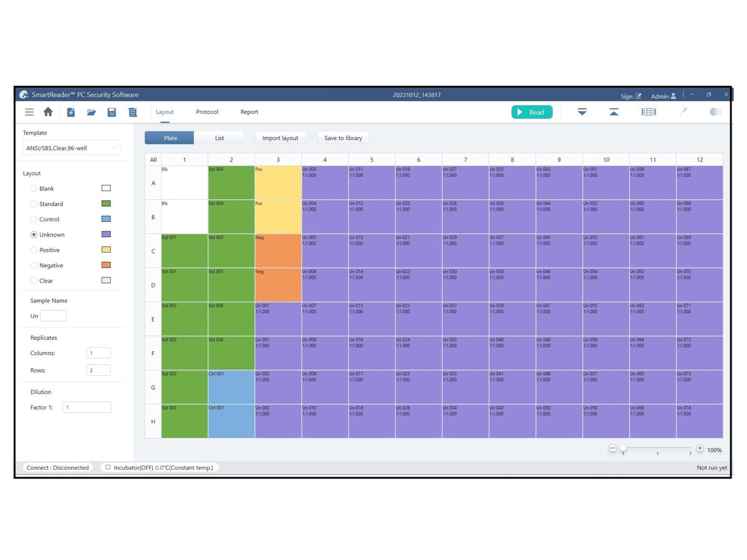Click the Sample Name Un input field
The image size is (747, 560).
[53, 316]
